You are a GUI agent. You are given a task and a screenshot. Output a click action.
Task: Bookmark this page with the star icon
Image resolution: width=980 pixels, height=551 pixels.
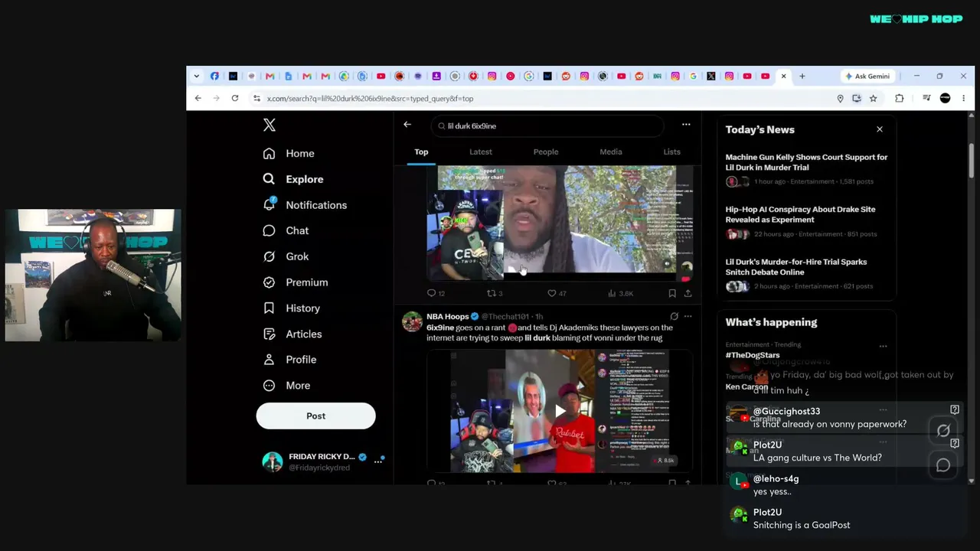pos(873,98)
